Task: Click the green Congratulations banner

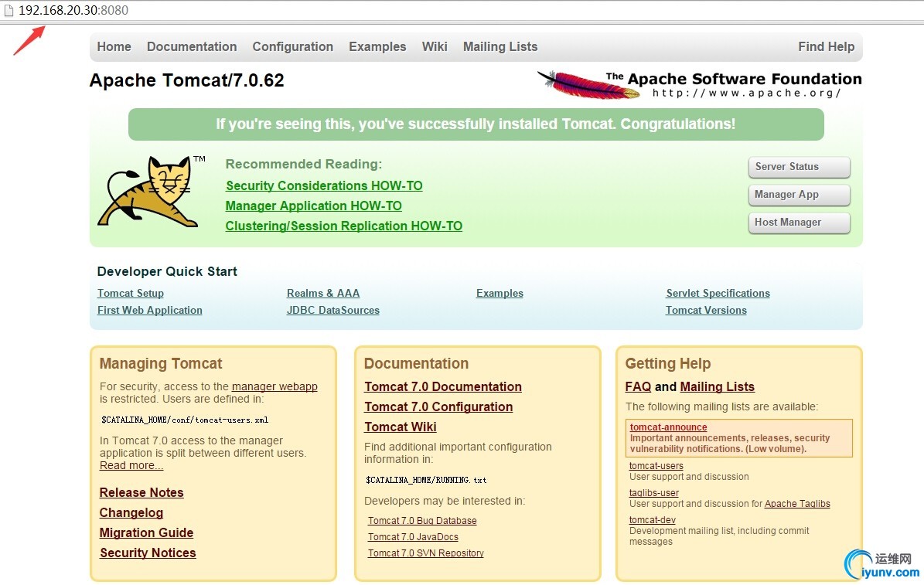Action: pyautogui.click(x=476, y=124)
